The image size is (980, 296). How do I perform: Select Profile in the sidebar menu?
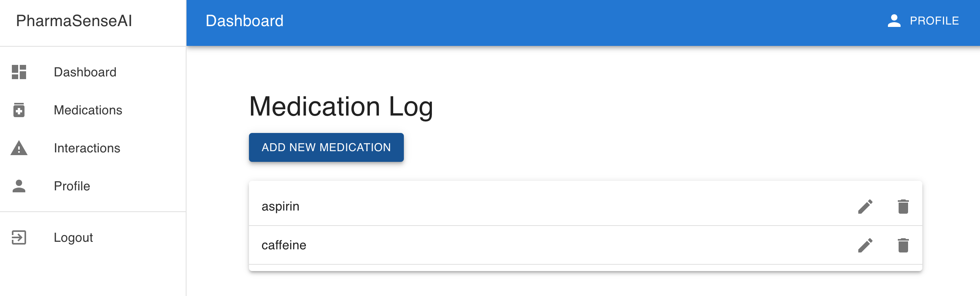point(72,186)
